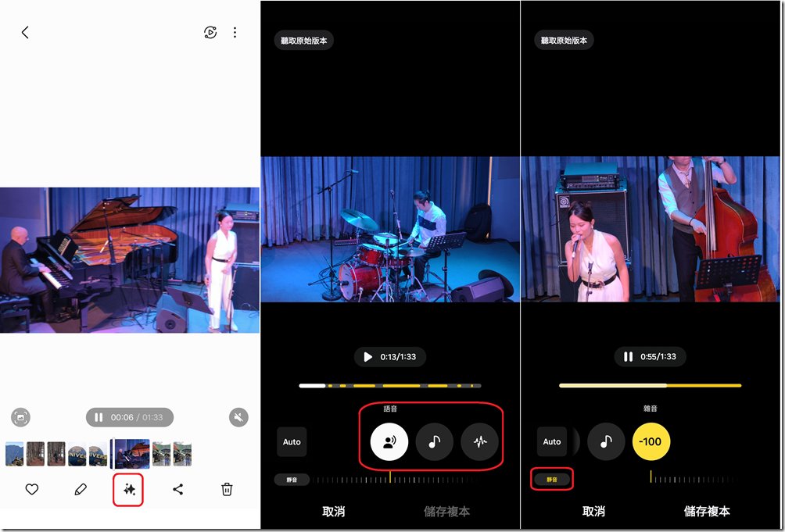Tap the back arrow in the gallery viewer
This screenshot has width=785, height=532.
pyautogui.click(x=25, y=33)
